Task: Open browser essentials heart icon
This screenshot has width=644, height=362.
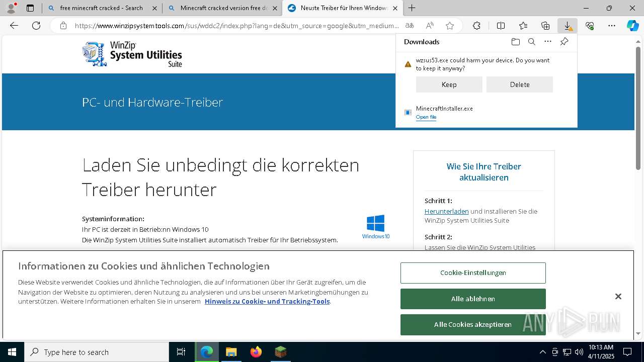Action: (590, 26)
